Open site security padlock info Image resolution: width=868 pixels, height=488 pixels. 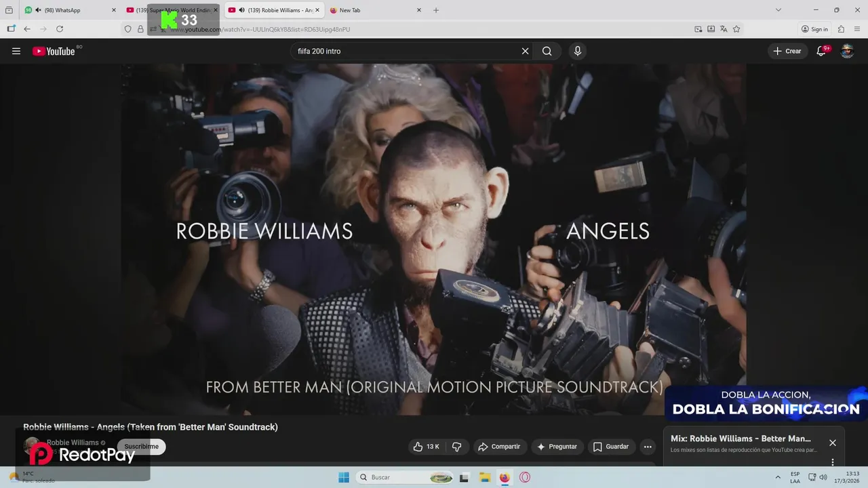140,29
